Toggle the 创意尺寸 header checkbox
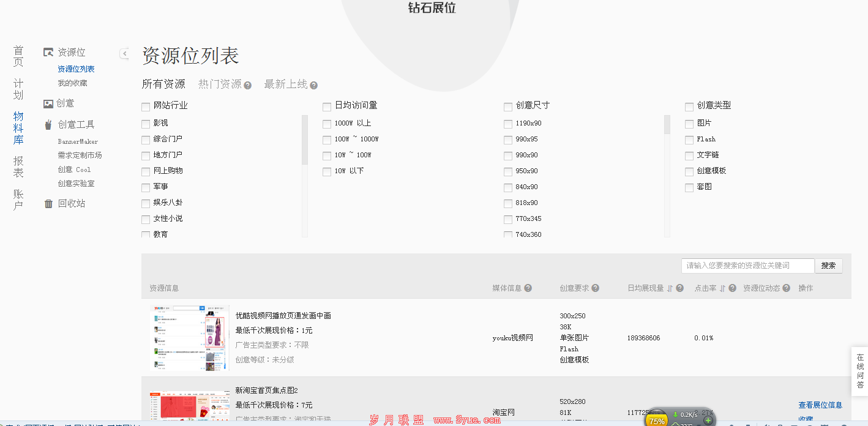This screenshot has width=868, height=426. 508,107
